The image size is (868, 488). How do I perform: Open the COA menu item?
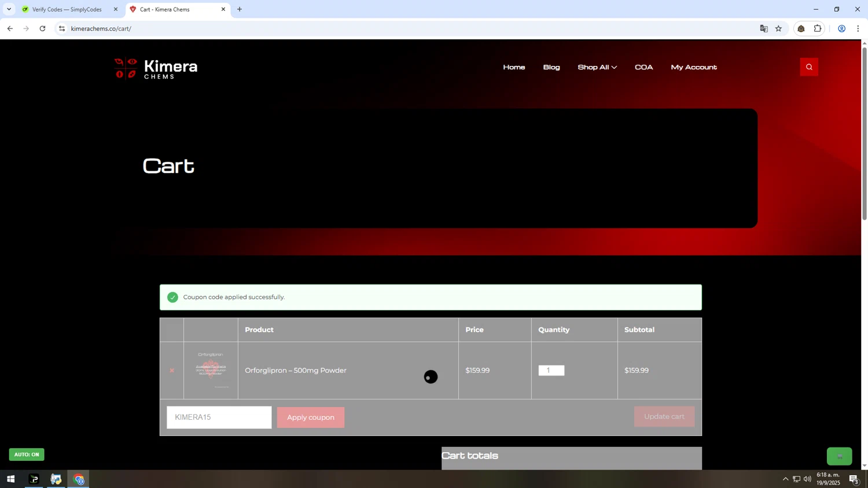[644, 67]
